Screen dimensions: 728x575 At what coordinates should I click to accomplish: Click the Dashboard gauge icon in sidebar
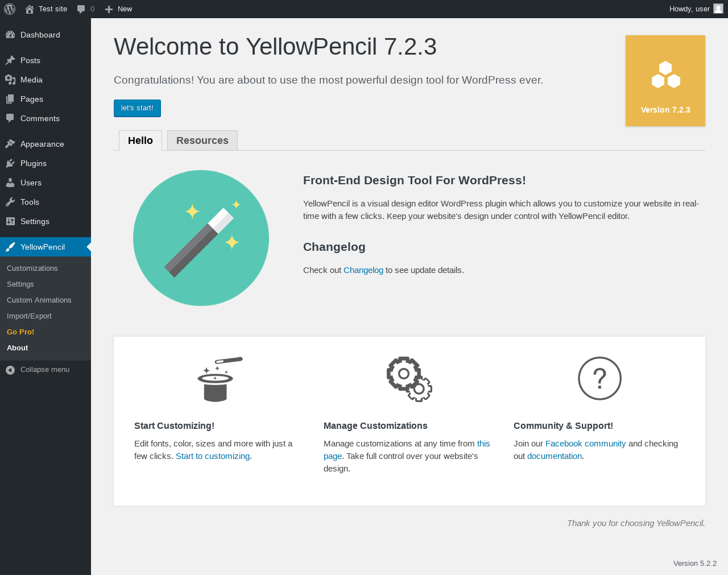pos(10,35)
